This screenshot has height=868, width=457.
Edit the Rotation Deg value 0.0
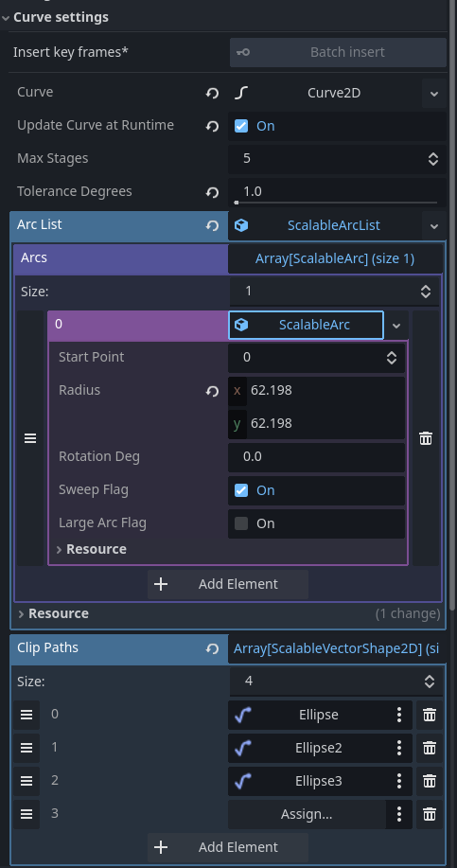[x=316, y=457]
